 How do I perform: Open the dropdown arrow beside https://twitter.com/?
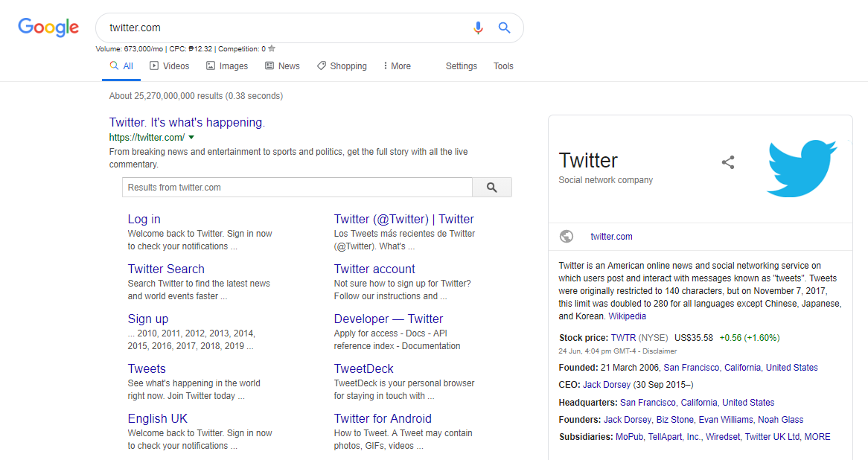coord(191,137)
